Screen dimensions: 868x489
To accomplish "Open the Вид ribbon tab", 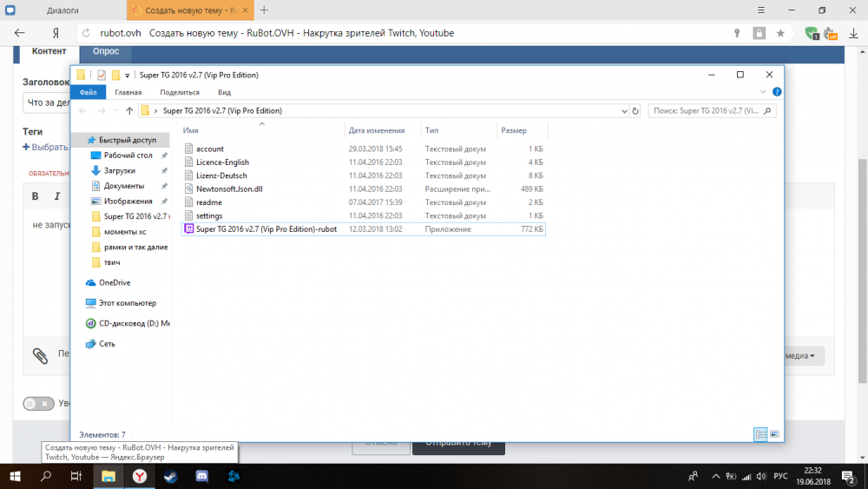I will pos(224,92).
